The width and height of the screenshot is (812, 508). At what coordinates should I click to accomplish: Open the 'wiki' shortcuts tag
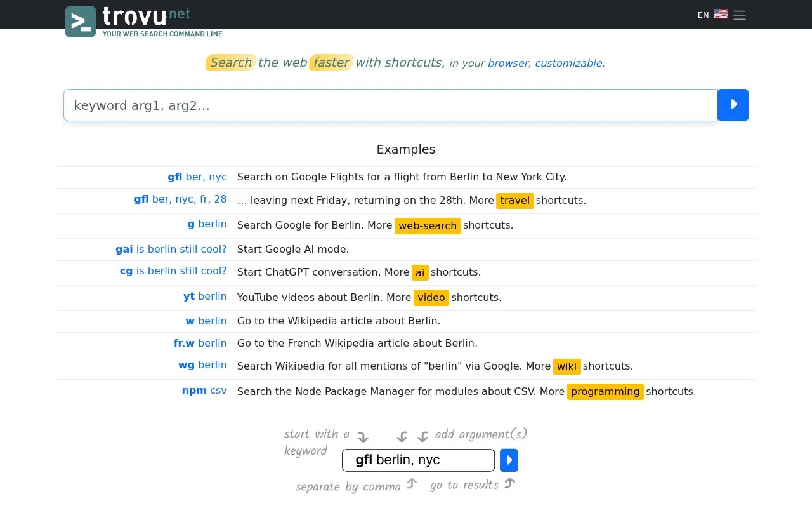point(567,366)
